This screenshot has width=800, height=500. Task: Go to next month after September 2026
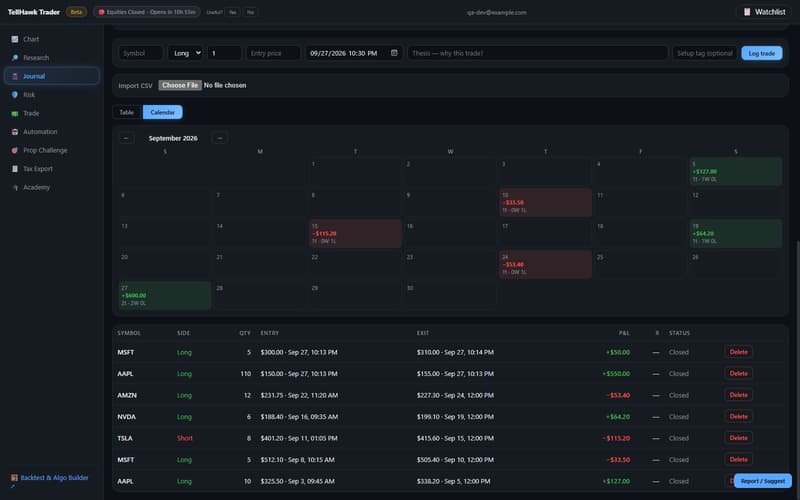point(220,138)
